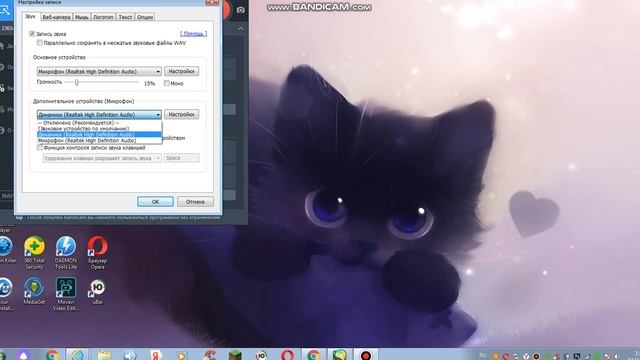Launch the Opera browser desktop shortcut

[98, 252]
